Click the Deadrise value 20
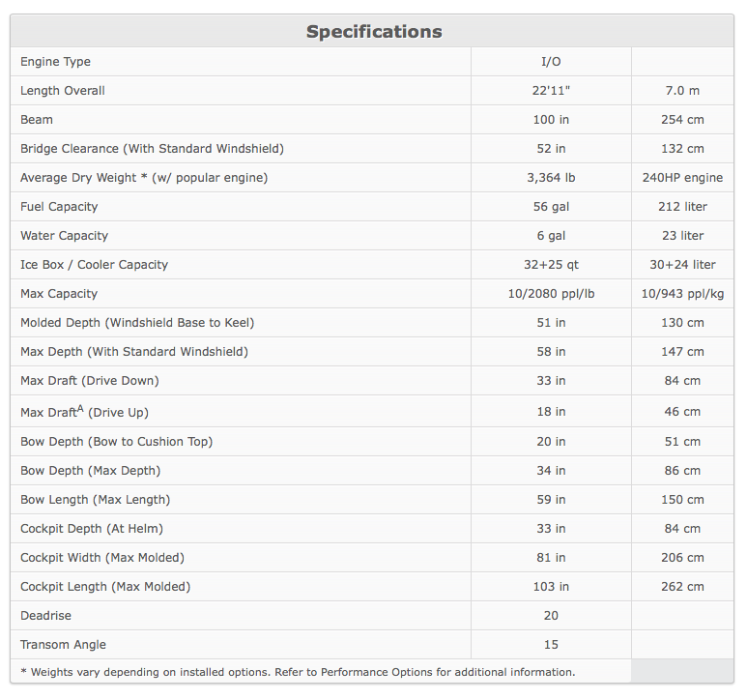The image size is (747, 700). (x=551, y=616)
